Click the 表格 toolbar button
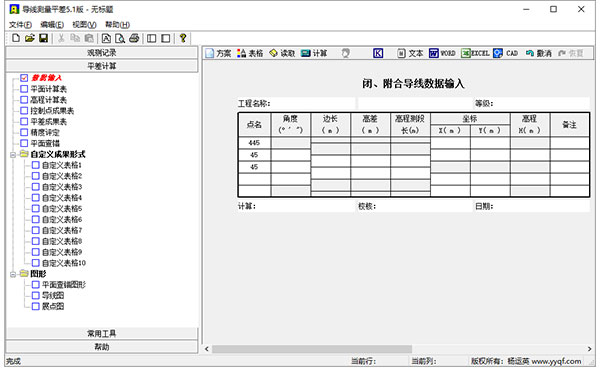The height and width of the screenshot is (371, 600). 250,53
